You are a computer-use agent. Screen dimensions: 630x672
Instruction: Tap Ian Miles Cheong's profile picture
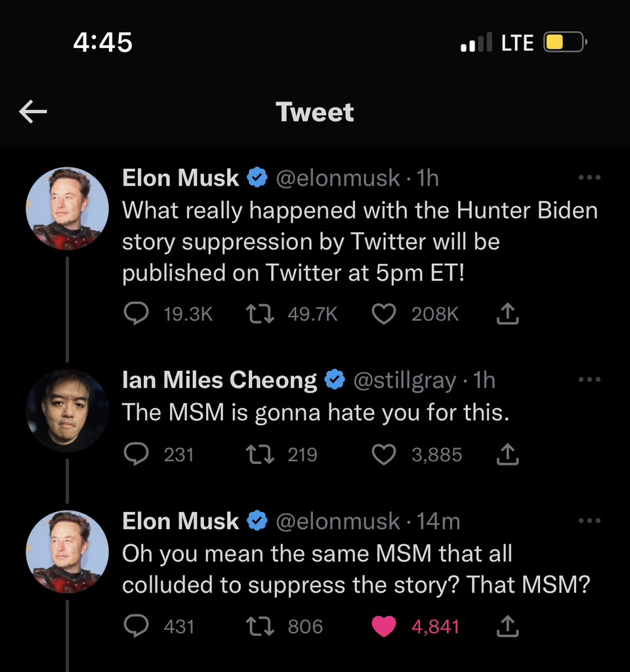pyautogui.click(x=67, y=411)
